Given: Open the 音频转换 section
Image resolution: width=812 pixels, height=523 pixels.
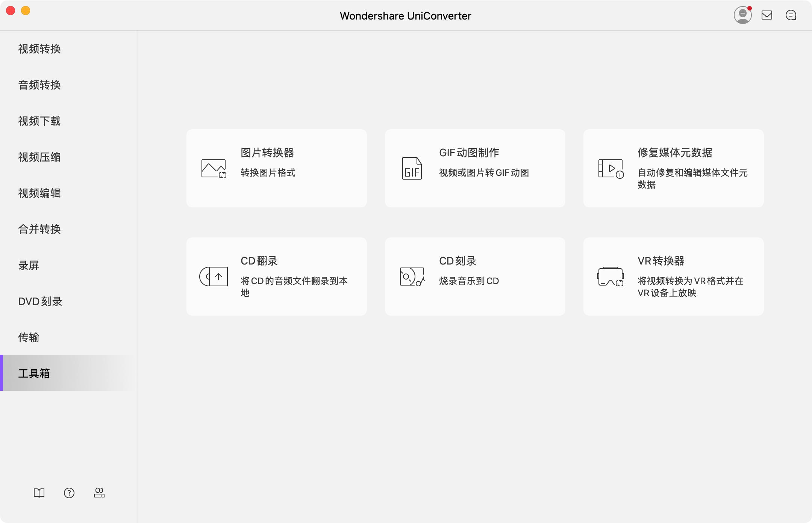Looking at the screenshot, I should pos(40,85).
